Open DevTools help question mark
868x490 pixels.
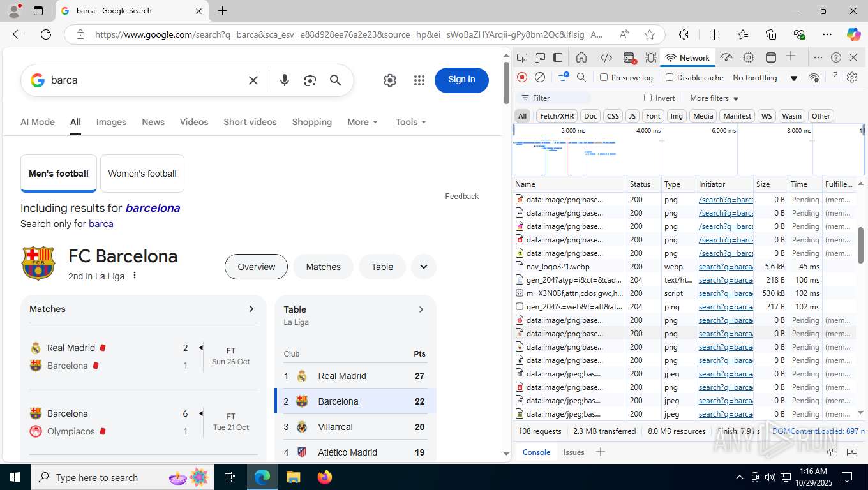coord(836,57)
